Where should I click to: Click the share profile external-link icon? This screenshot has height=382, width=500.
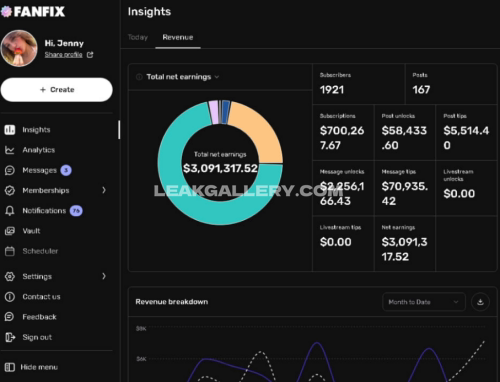click(x=90, y=55)
